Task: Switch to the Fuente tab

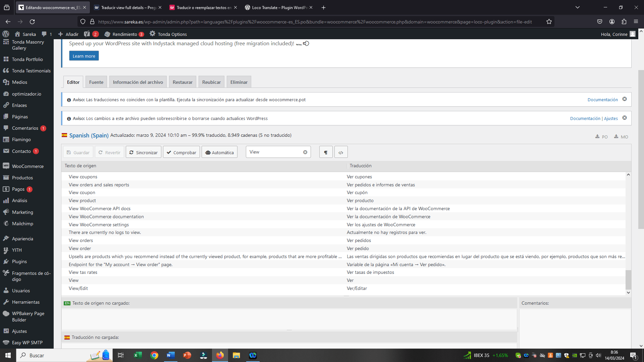Action: point(96,82)
